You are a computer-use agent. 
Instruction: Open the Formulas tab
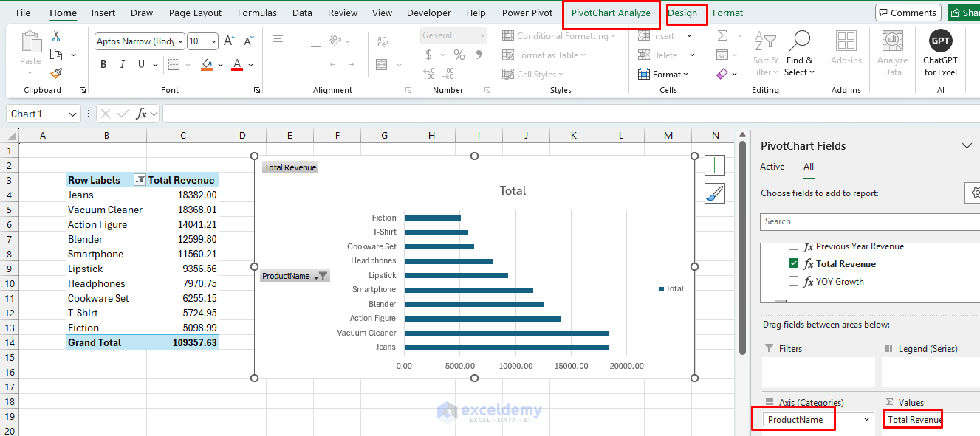coord(258,13)
